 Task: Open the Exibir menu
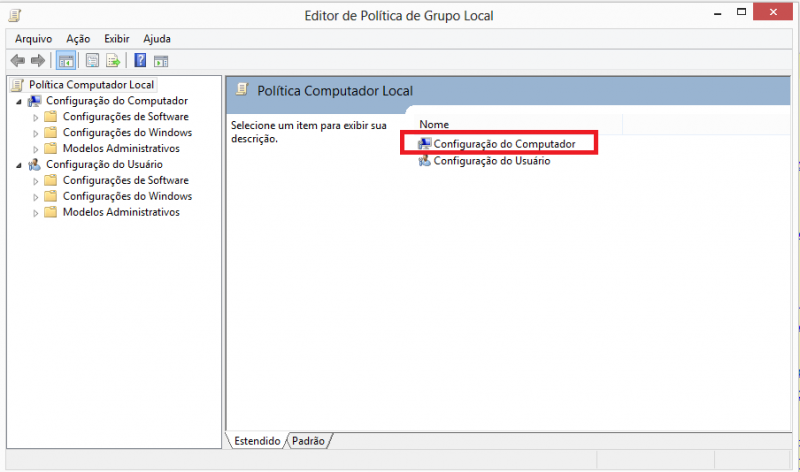coord(115,38)
